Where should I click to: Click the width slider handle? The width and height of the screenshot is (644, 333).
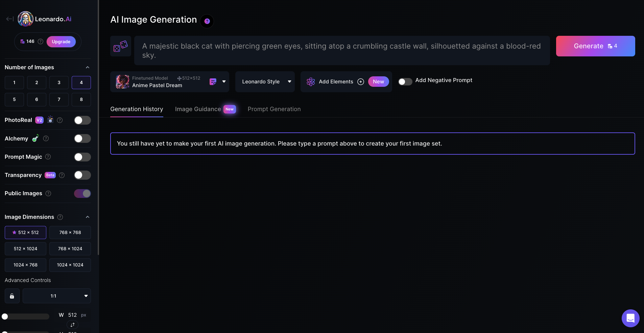point(5,316)
